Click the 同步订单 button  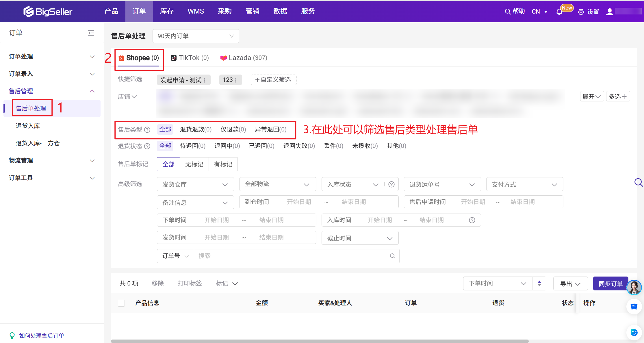(x=610, y=284)
